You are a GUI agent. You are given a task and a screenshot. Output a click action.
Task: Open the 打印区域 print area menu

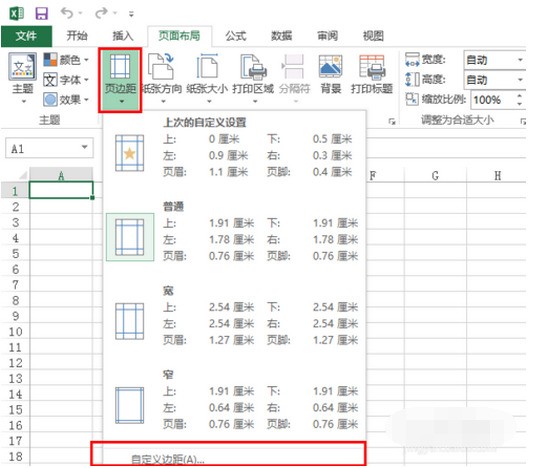pyautogui.click(x=253, y=78)
